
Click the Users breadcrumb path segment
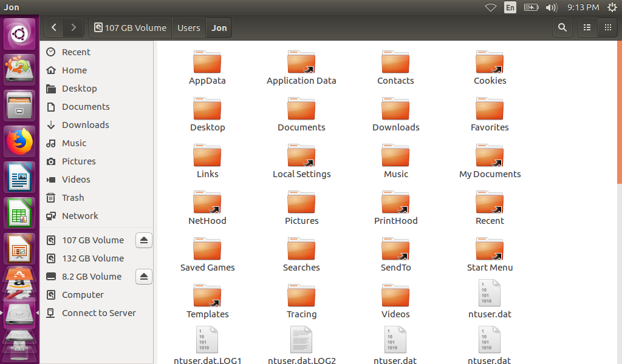coord(189,28)
